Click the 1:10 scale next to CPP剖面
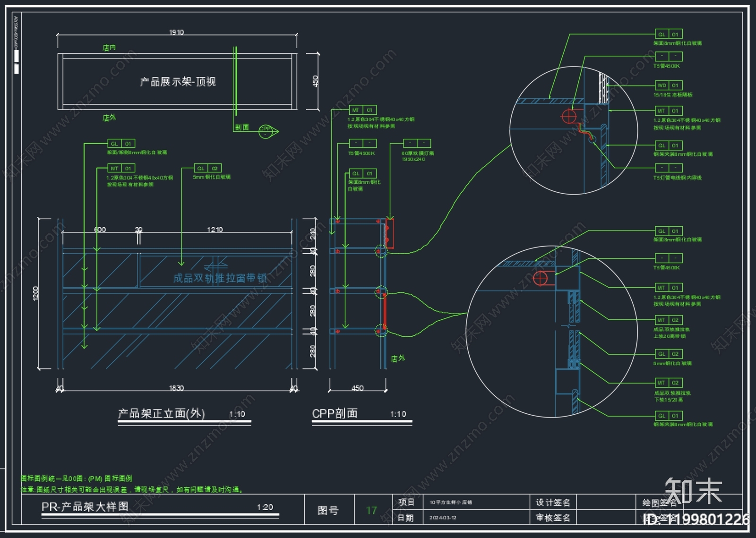This screenshot has width=756, height=538. (x=398, y=414)
